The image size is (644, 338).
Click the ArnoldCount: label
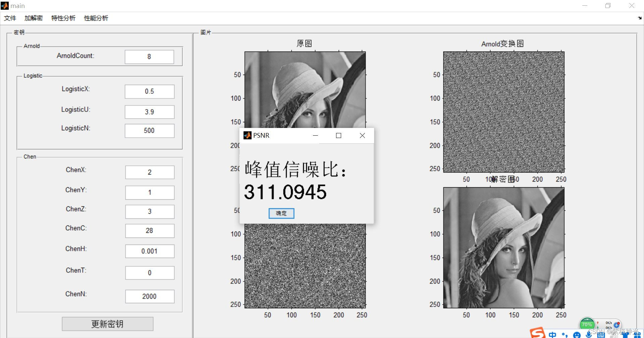pos(75,56)
